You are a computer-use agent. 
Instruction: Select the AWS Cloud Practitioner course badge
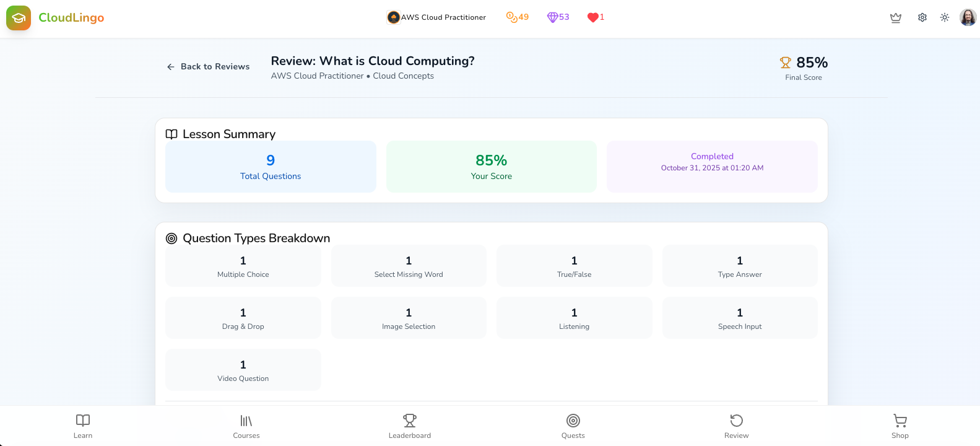tap(436, 17)
